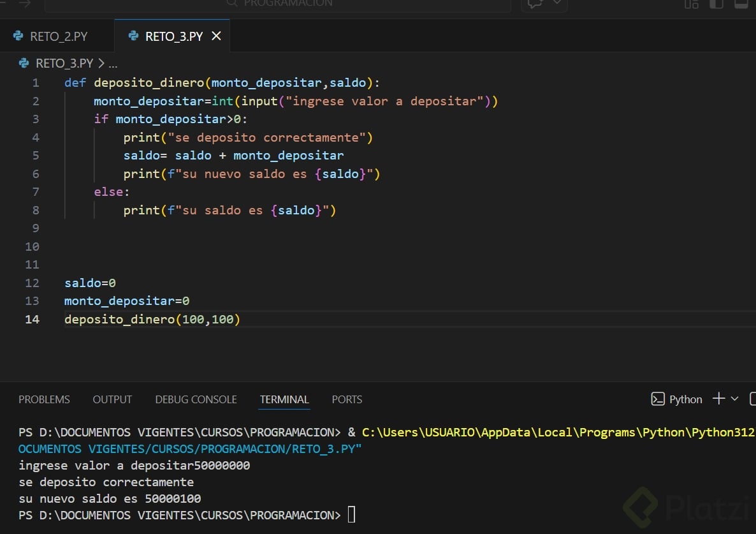
Task: Create a new terminal with plus icon
Action: coord(718,399)
